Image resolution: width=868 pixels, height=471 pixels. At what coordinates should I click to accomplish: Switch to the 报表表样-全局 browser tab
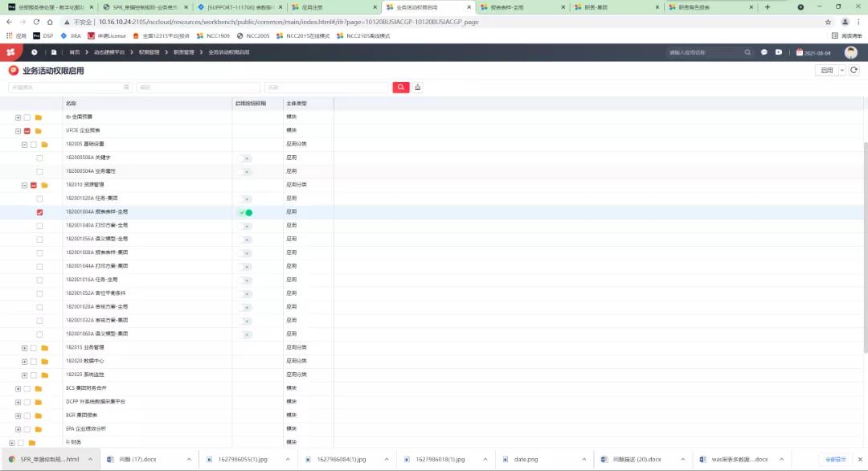[x=522, y=7]
